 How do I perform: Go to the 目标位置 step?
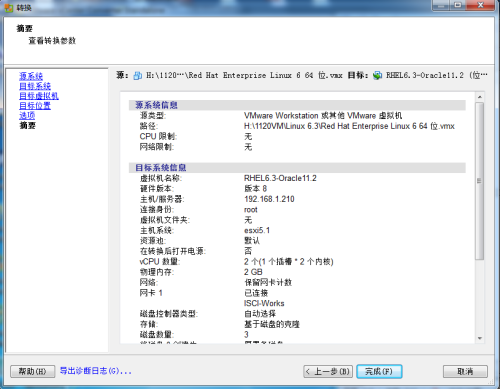(x=35, y=106)
